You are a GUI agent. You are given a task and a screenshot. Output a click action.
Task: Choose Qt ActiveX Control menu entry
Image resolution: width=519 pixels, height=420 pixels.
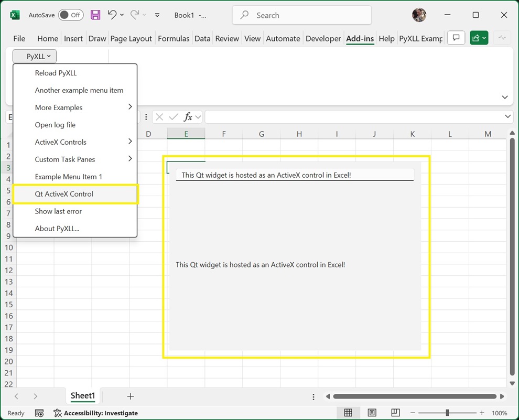(x=75, y=194)
